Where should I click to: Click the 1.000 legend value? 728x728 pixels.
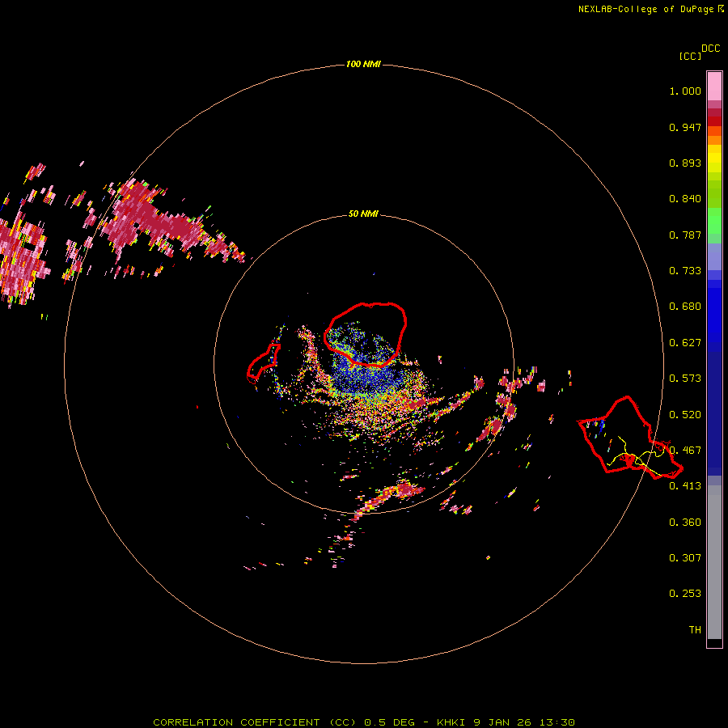685,91
